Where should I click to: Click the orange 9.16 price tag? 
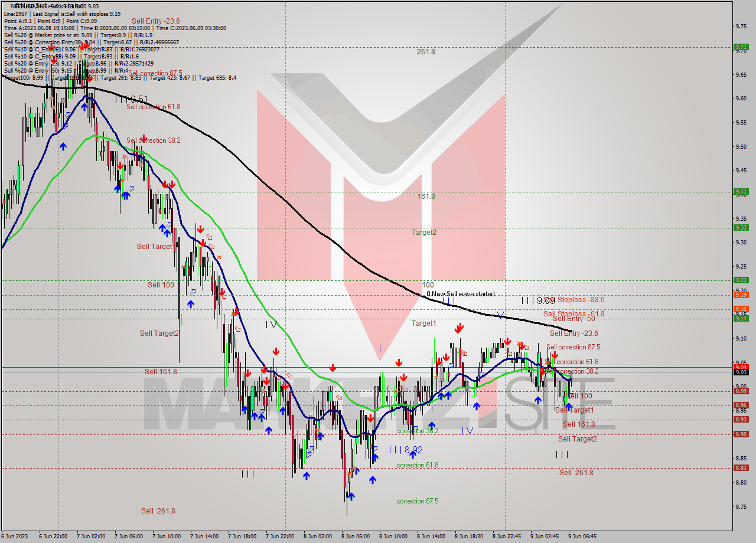tap(741, 309)
